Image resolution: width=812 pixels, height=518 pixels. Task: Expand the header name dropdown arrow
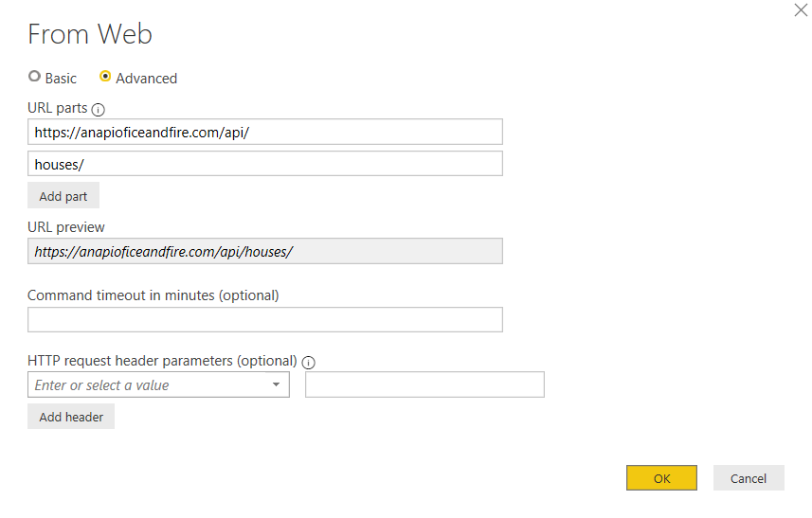click(x=277, y=384)
